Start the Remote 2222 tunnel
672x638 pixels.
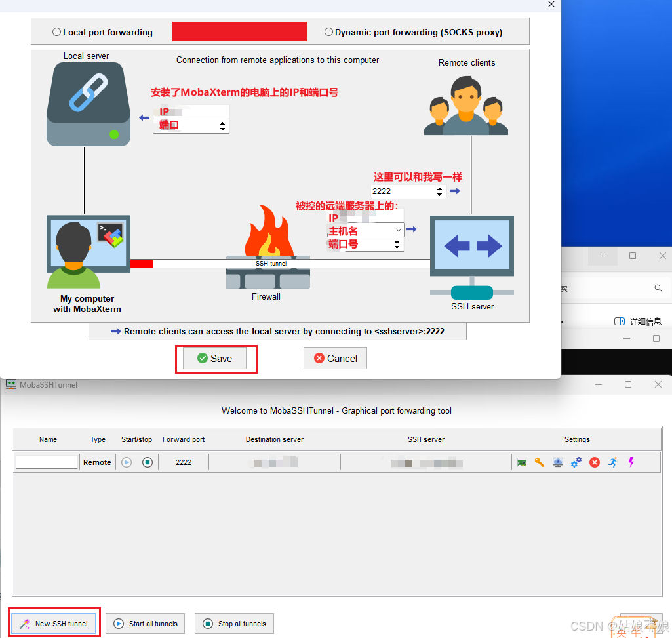tap(127, 462)
